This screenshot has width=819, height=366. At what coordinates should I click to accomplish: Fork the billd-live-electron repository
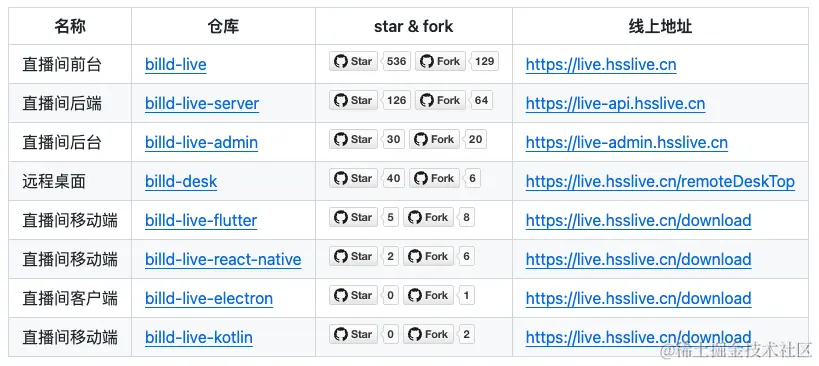[428, 296]
